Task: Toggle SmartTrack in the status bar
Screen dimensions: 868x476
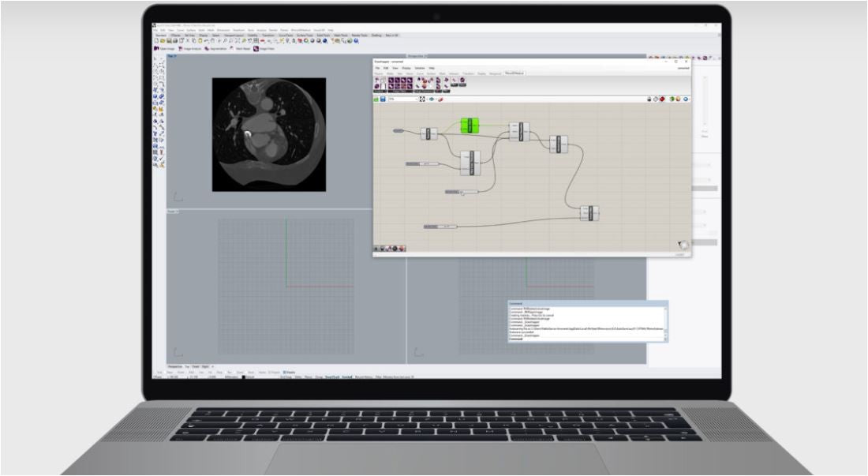Action: (332, 377)
